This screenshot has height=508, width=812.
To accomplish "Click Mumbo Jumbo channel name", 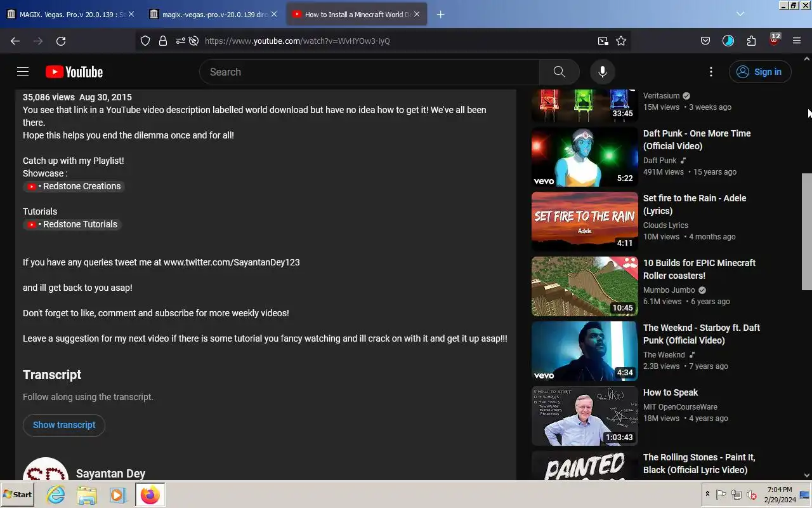I will click(669, 290).
